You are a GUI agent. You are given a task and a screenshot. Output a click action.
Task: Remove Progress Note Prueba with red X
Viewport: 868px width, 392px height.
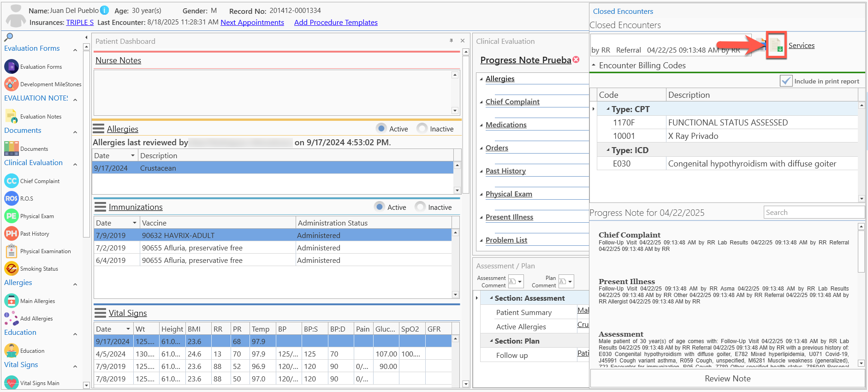pos(576,59)
